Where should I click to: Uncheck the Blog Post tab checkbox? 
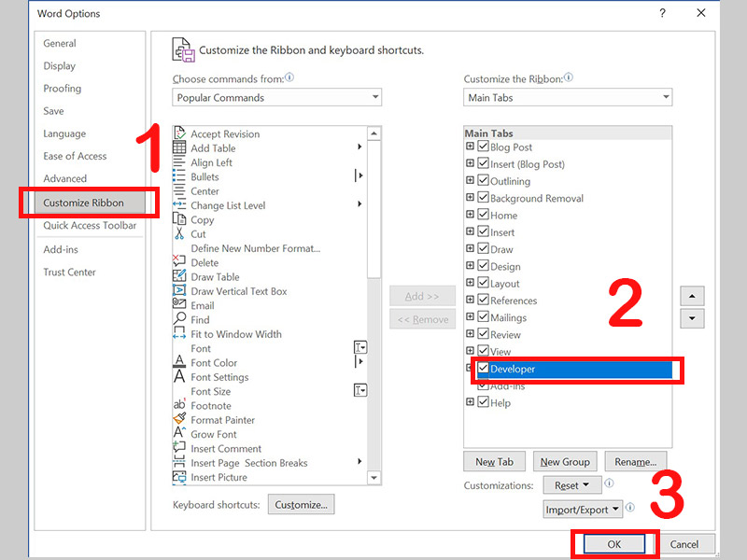[x=483, y=146]
